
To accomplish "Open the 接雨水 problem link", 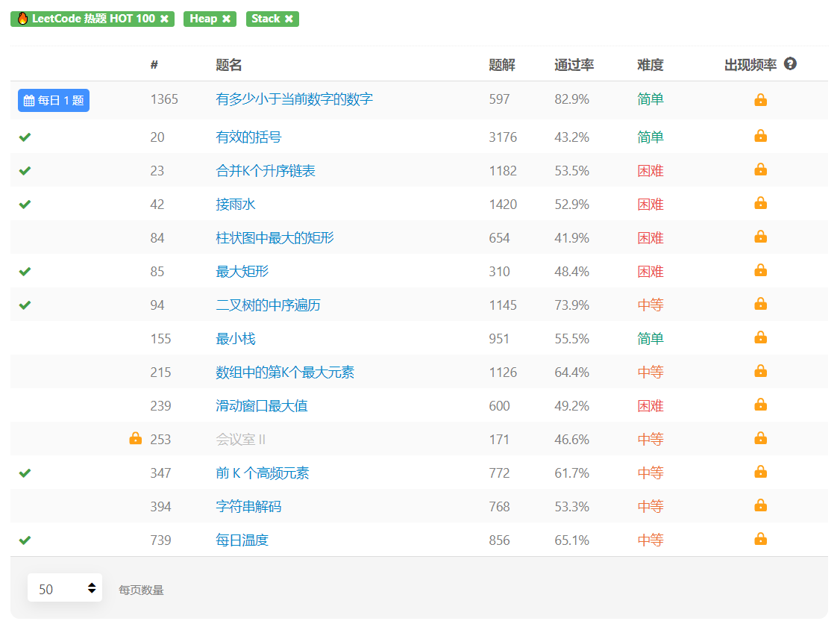I will tap(236, 205).
